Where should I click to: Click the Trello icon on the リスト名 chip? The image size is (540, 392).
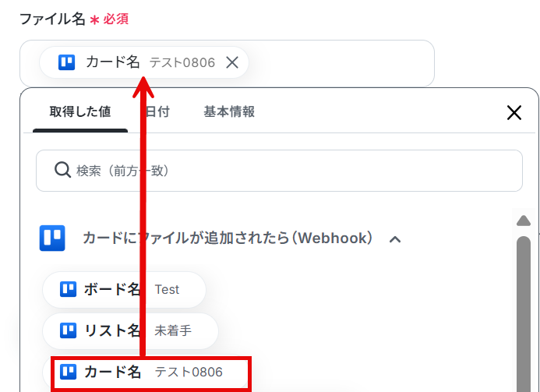coord(69,330)
